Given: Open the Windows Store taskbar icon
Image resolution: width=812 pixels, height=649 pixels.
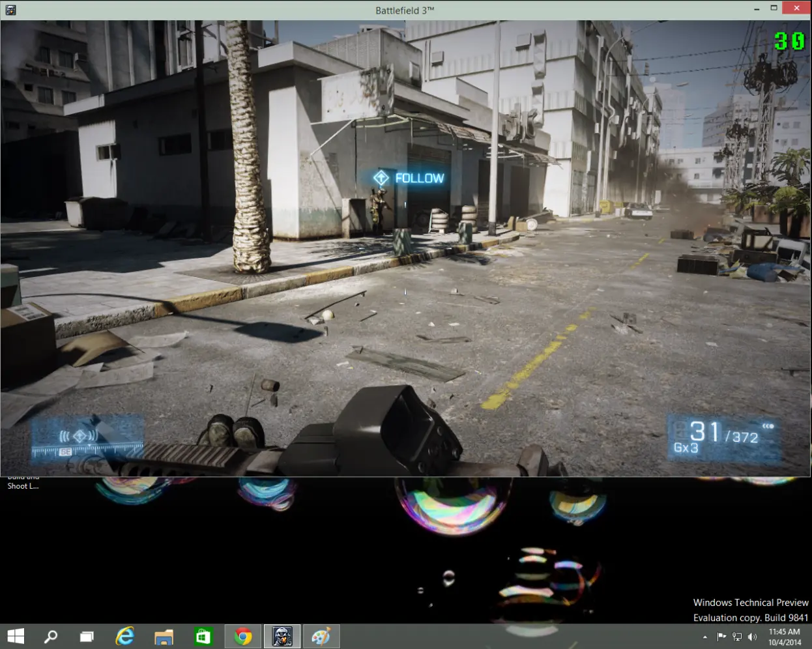Looking at the screenshot, I should (203, 637).
